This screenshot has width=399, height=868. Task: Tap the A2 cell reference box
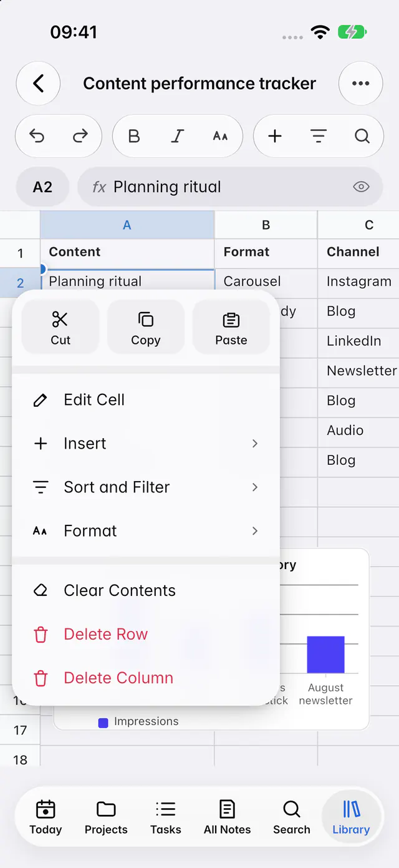pyautogui.click(x=42, y=187)
